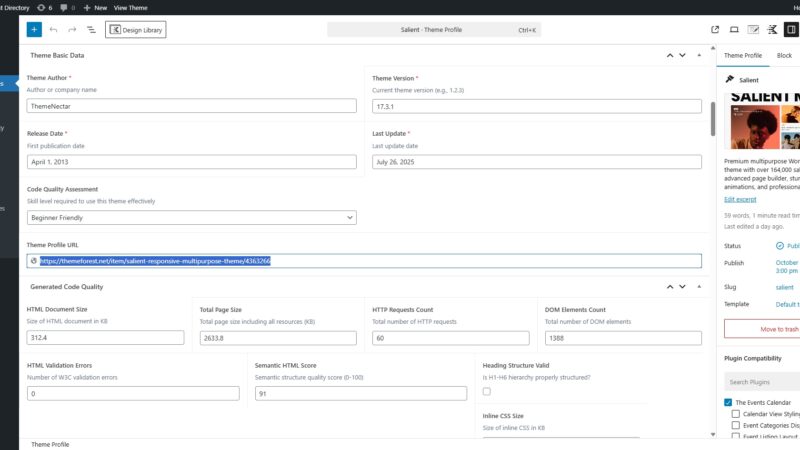Switch to the Block tab

[x=784, y=56]
